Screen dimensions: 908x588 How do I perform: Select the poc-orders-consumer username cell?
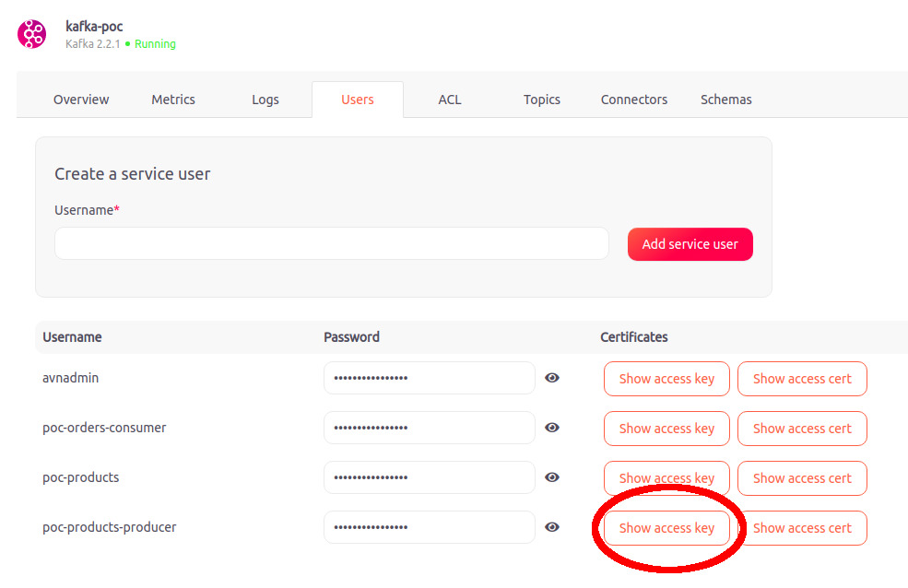point(104,428)
